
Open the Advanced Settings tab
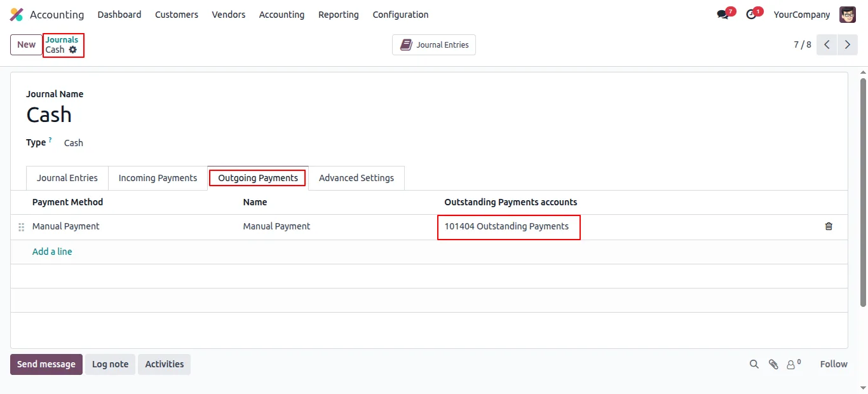click(x=356, y=178)
